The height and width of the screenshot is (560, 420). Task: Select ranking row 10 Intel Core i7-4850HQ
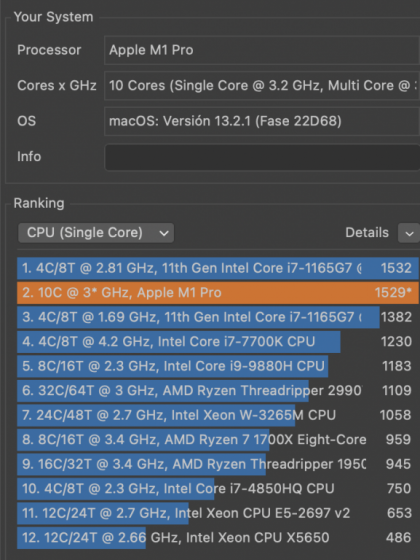coord(218,489)
